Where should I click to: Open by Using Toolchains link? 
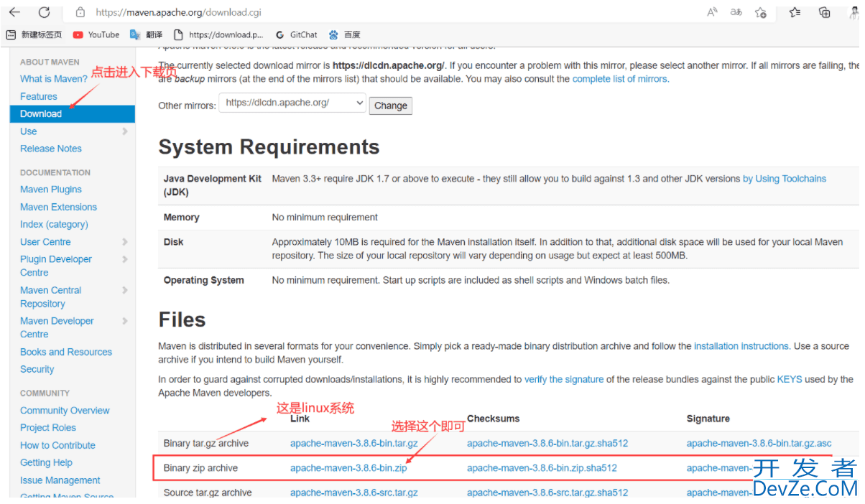coord(785,179)
